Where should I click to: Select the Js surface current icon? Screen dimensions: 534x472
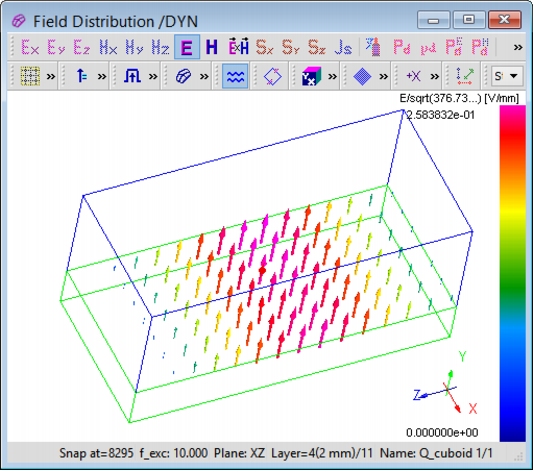(x=343, y=47)
